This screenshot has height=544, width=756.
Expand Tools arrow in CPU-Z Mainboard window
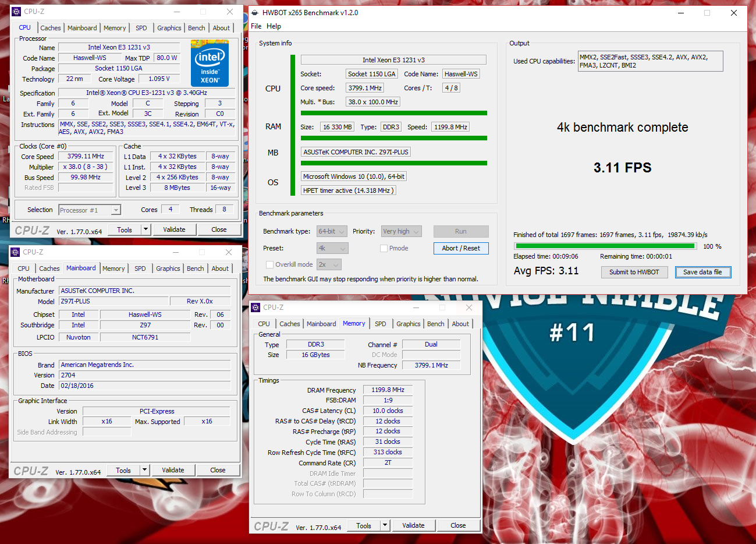coord(145,470)
